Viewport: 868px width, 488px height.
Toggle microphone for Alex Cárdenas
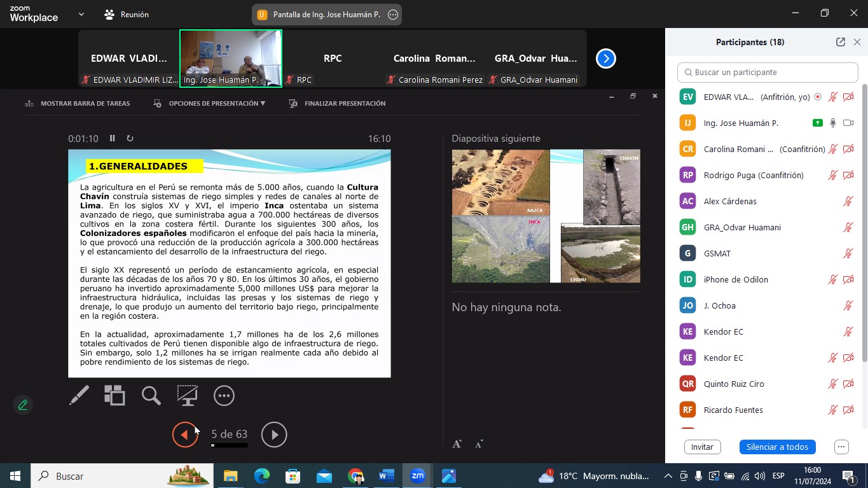pos(848,201)
